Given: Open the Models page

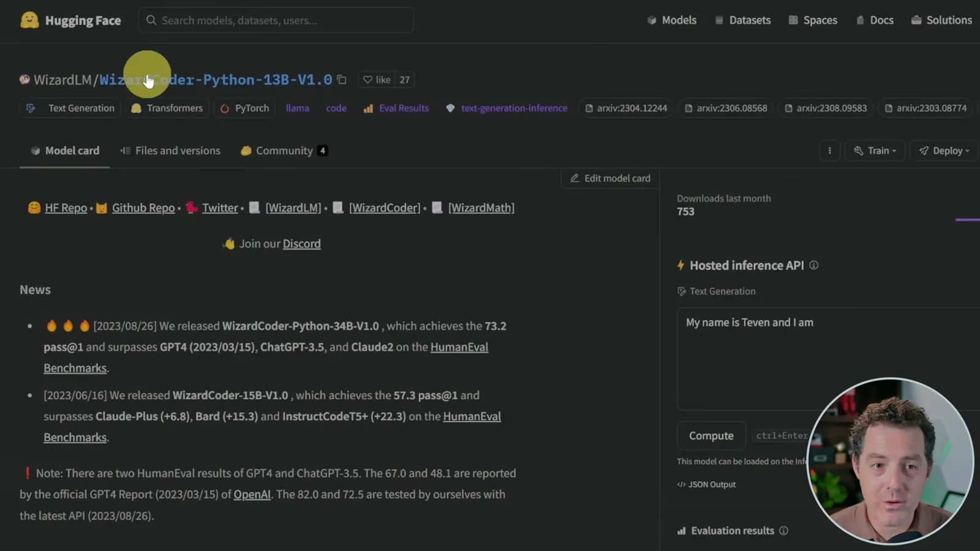Looking at the screenshot, I should pos(672,20).
